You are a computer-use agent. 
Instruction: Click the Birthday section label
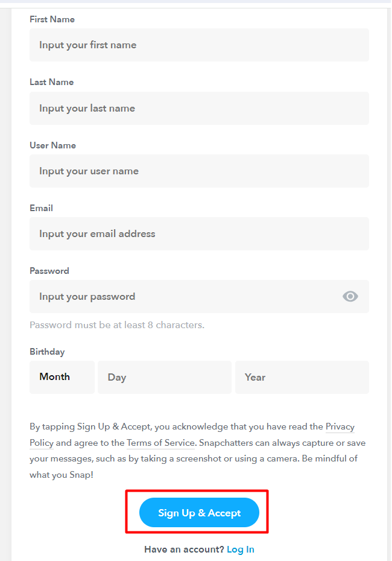click(47, 352)
